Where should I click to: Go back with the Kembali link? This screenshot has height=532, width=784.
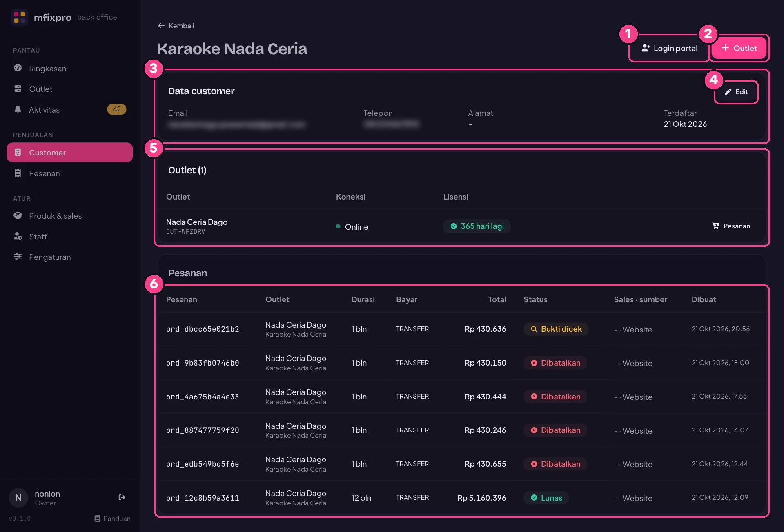coord(176,26)
